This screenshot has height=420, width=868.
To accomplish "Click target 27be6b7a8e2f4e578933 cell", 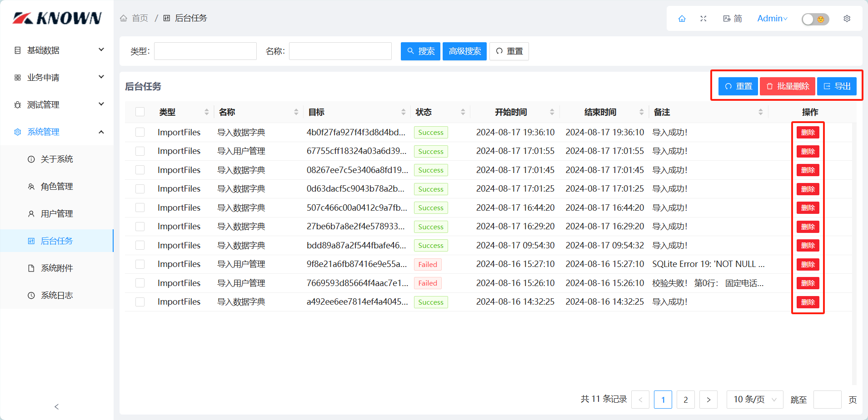I will 356,227.
